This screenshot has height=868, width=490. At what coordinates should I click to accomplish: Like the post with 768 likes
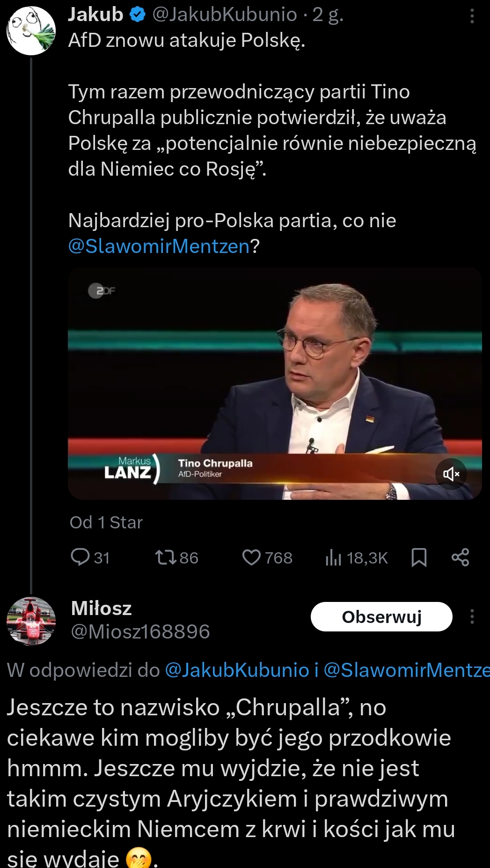(267, 557)
